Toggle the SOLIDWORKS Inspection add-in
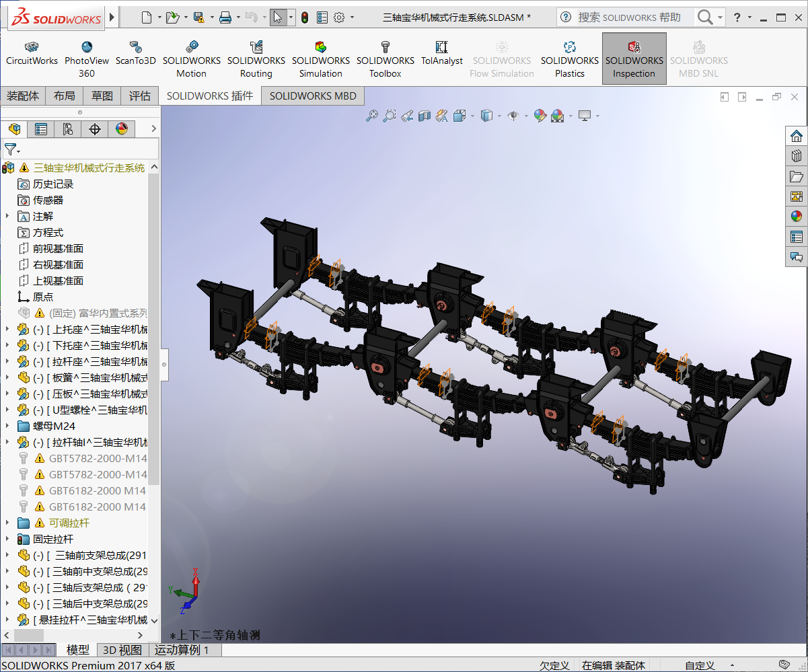Screen dimensions: 808x672 coord(634,59)
